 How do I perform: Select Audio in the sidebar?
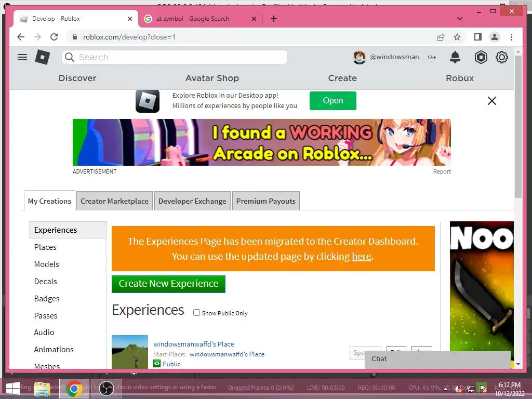coord(44,332)
